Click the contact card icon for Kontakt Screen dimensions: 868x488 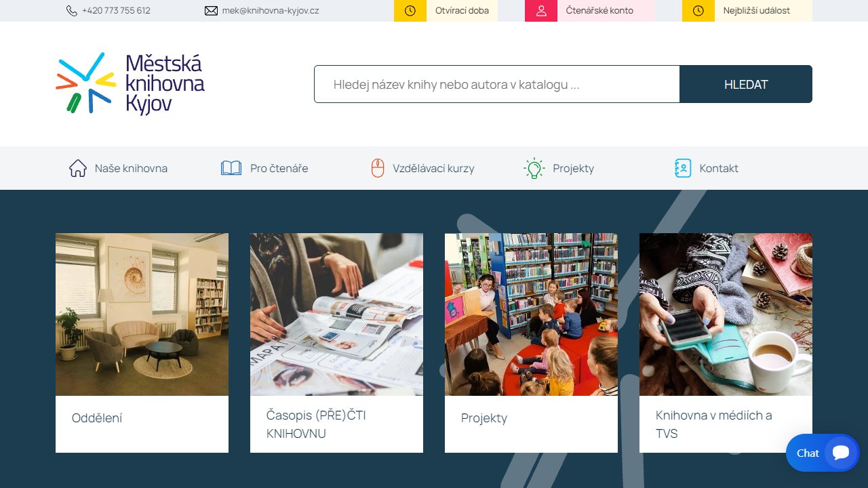click(682, 168)
